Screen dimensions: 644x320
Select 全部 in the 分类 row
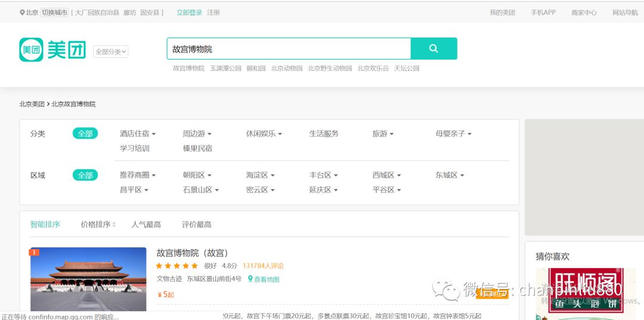(x=85, y=133)
